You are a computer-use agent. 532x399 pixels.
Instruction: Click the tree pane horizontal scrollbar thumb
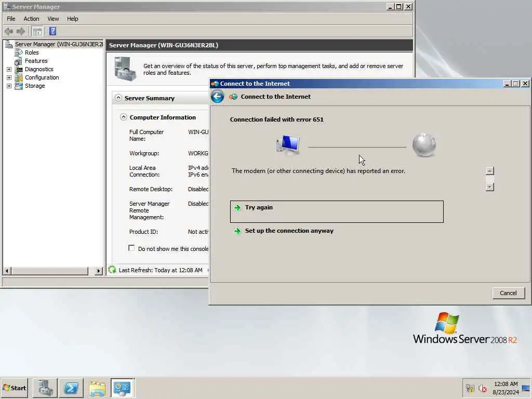49,271
